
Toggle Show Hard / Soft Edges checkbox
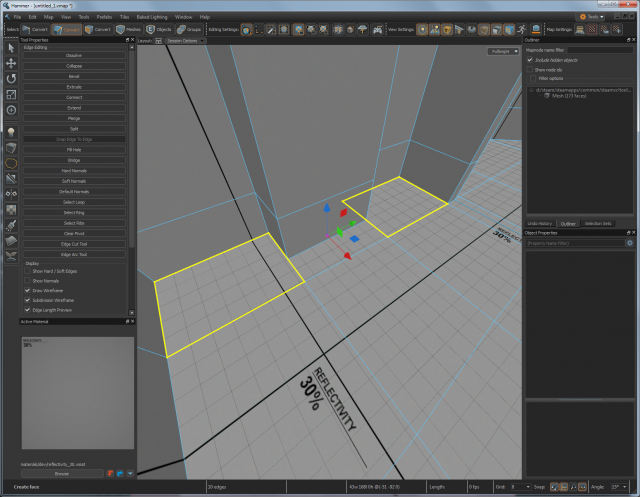pyautogui.click(x=27, y=271)
